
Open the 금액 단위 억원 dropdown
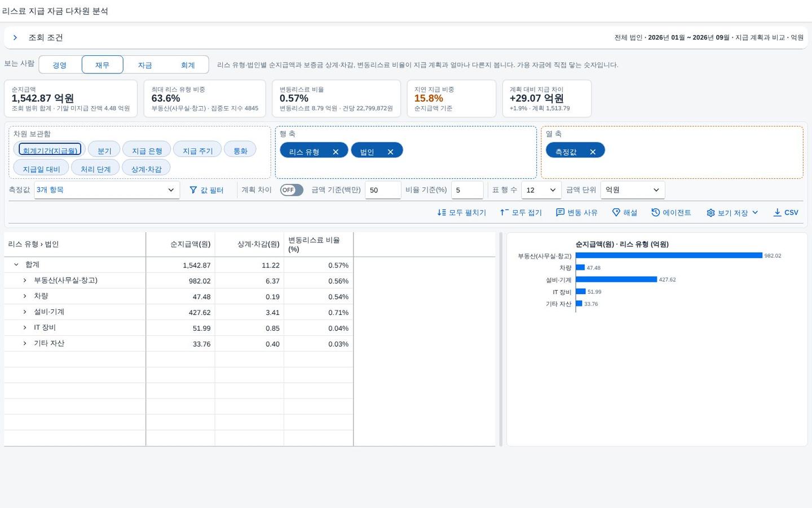click(633, 190)
